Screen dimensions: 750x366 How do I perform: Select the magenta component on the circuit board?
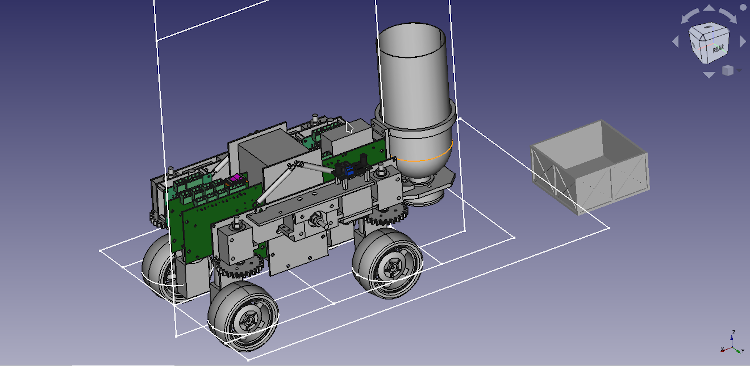tap(234, 178)
